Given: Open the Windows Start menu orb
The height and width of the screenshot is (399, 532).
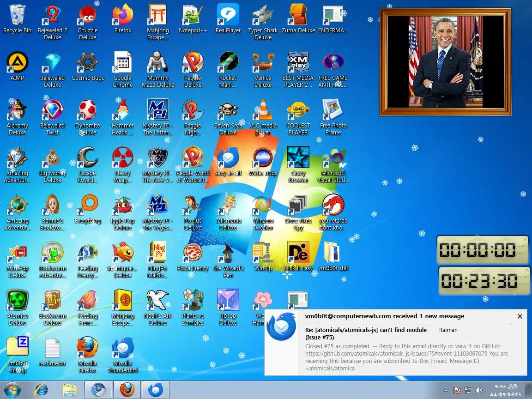Looking at the screenshot, I should 12,390.
